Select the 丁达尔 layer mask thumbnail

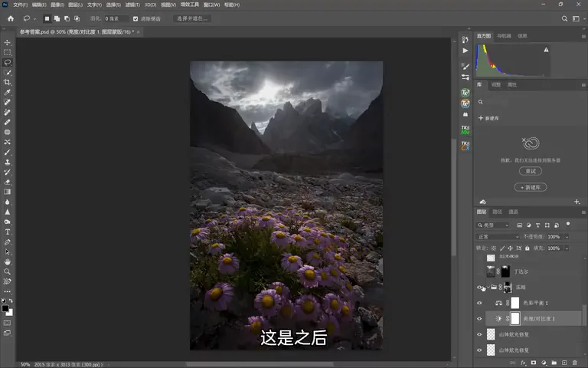pyautogui.click(x=505, y=271)
